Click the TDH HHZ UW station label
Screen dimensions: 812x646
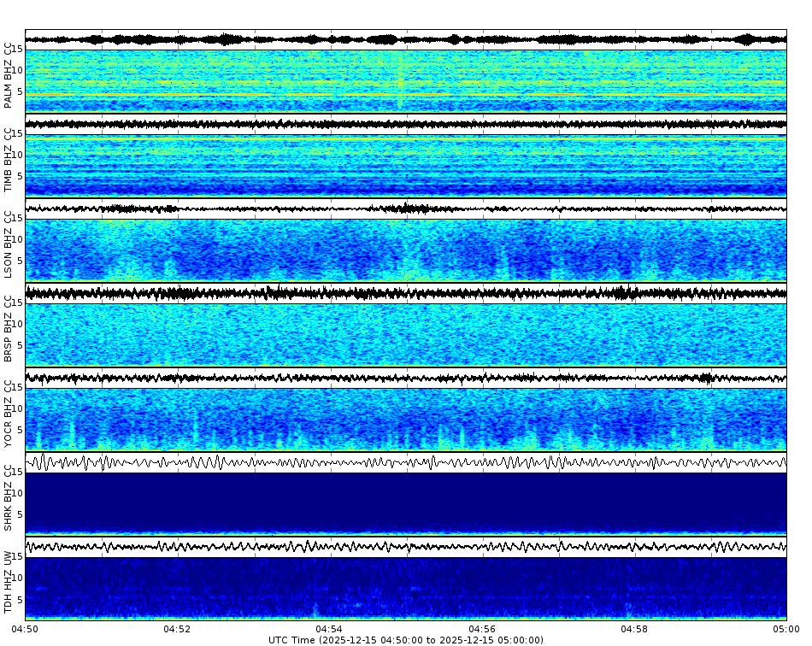pos(8,581)
